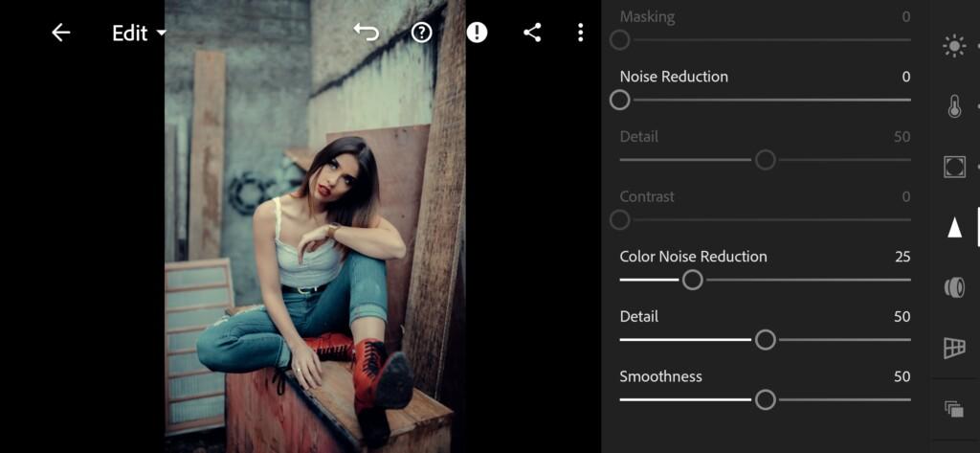
Task: Click the Smoothness slider handle
Action: pyautogui.click(x=765, y=399)
